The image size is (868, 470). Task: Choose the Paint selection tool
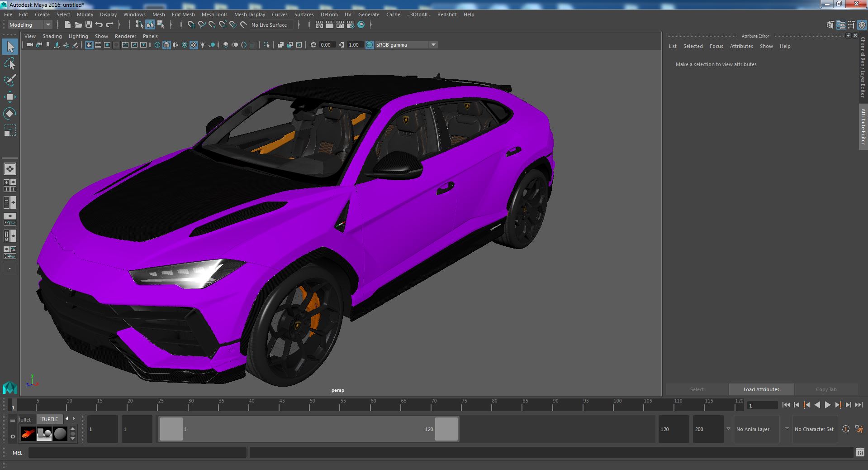click(x=10, y=80)
